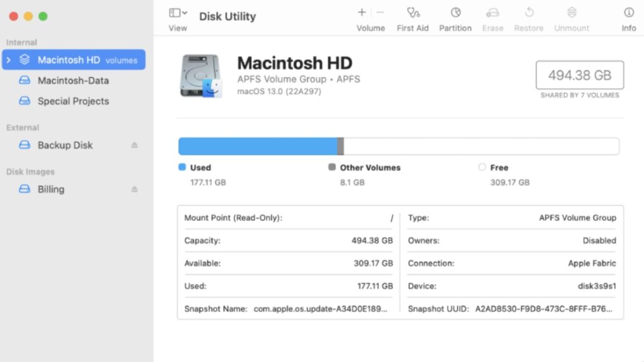Click the Owners value 'Disabled'
The width and height of the screenshot is (644, 362).
coord(599,240)
